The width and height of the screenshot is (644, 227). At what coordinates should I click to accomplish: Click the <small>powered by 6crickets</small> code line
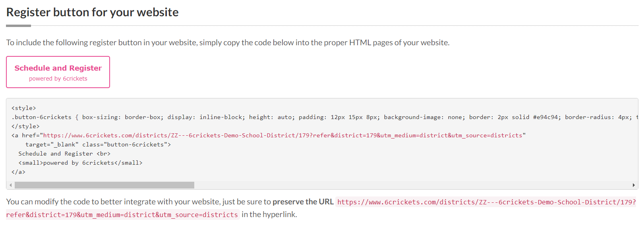click(80, 163)
